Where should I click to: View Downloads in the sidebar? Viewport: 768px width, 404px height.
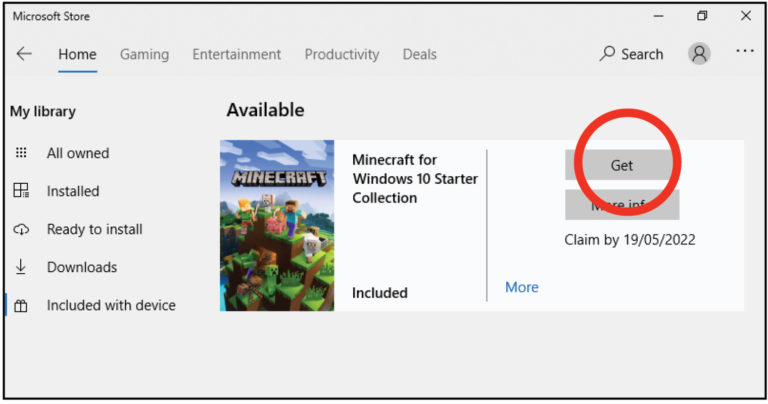(x=81, y=267)
